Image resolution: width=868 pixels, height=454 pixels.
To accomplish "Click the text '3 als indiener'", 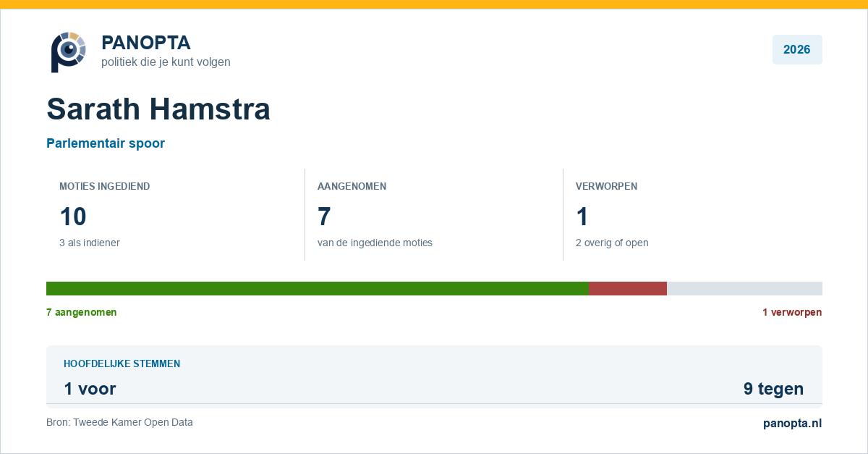I will (x=90, y=243).
